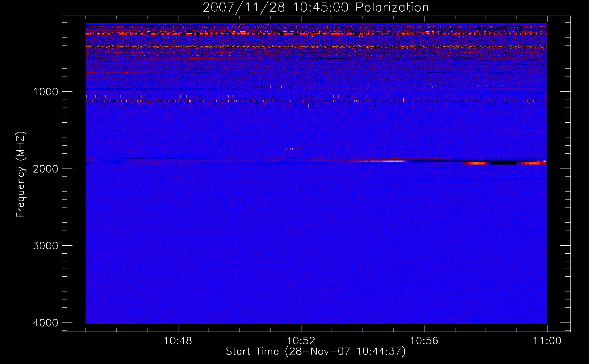
Task: Click the bright orange burst near 2000 MHz
Action: click(377, 161)
